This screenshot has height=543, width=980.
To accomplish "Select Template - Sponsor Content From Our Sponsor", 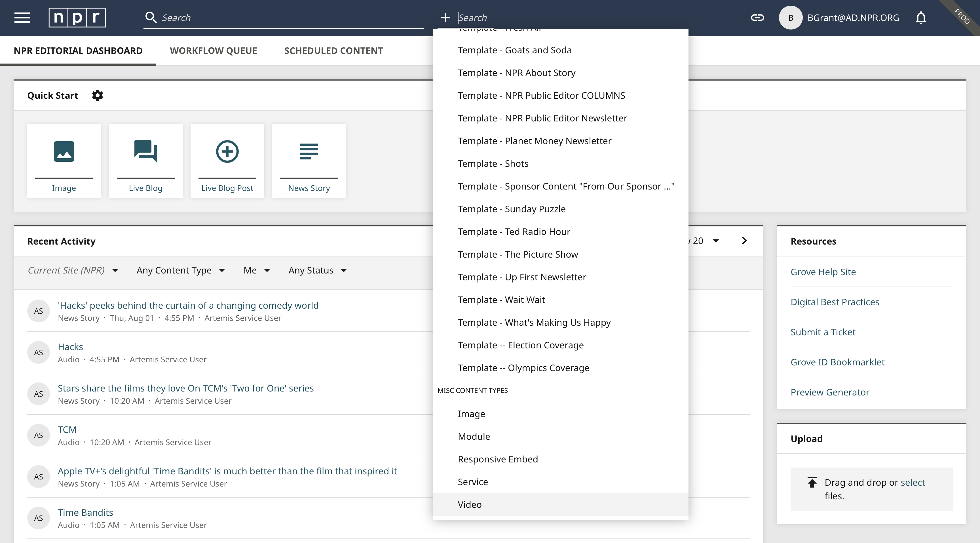I will pyautogui.click(x=560, y=186).
